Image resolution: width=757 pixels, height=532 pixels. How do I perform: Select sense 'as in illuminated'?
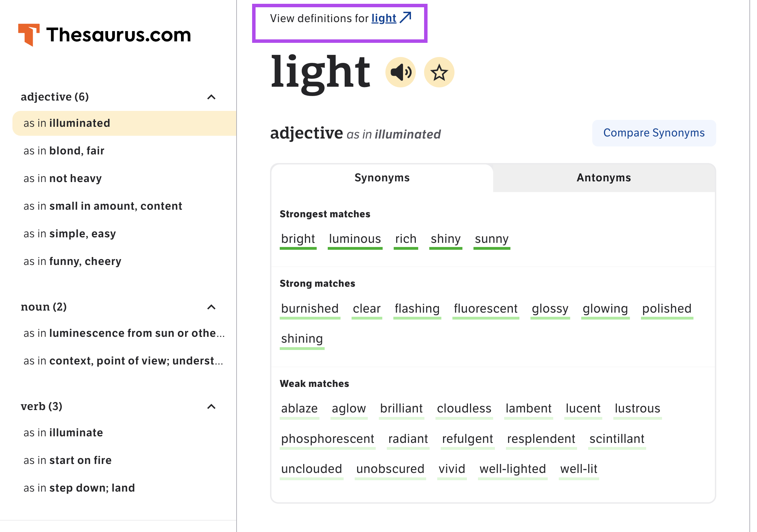pyautogui.click(x=124, y=123)
